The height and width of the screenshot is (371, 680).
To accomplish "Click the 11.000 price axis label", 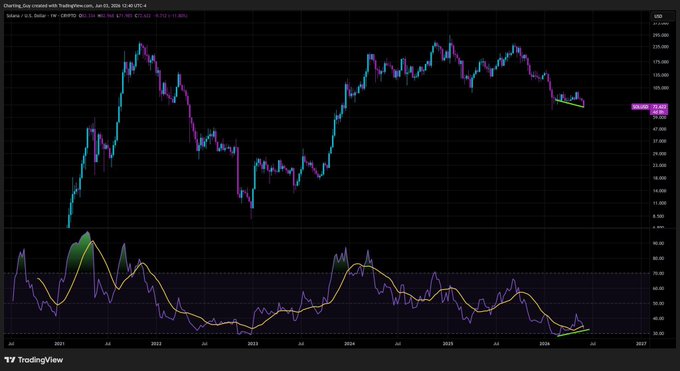I will [x=660, y=203].
